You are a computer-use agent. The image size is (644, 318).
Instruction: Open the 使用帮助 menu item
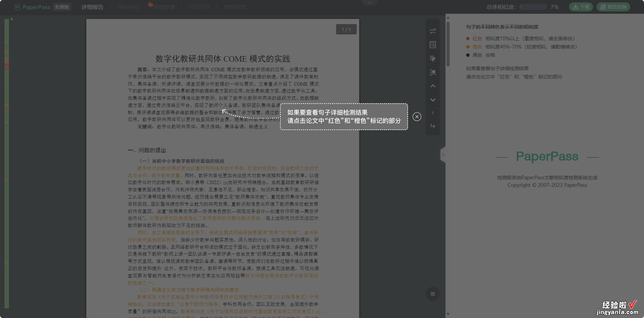click(x=235, y=7)
